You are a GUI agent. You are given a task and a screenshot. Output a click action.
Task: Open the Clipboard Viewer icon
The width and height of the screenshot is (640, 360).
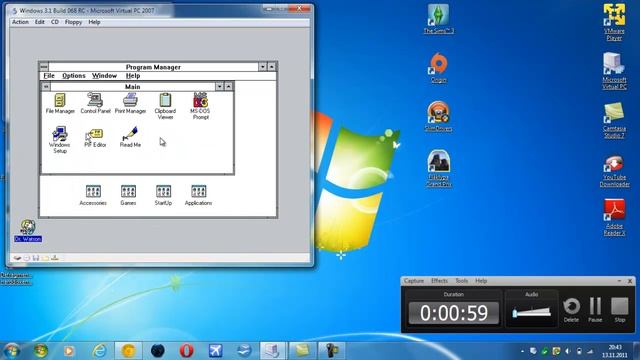click(165, 106)
